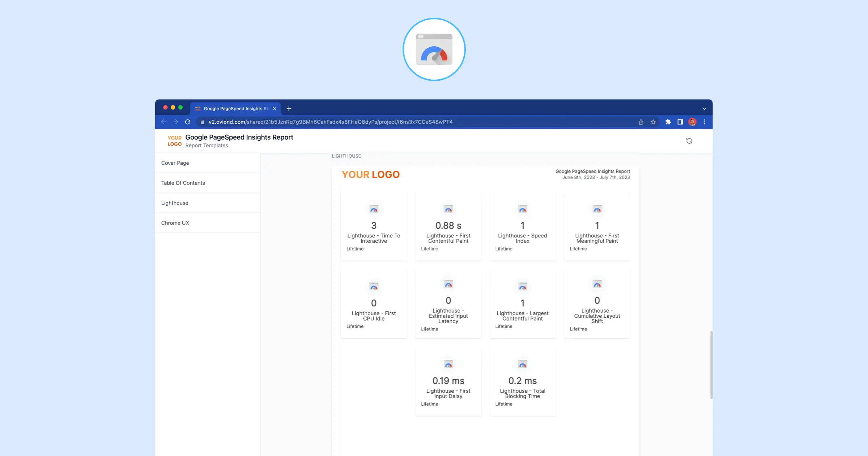Click the June 8th, 2023 - July 7th date range

point(596,177)
